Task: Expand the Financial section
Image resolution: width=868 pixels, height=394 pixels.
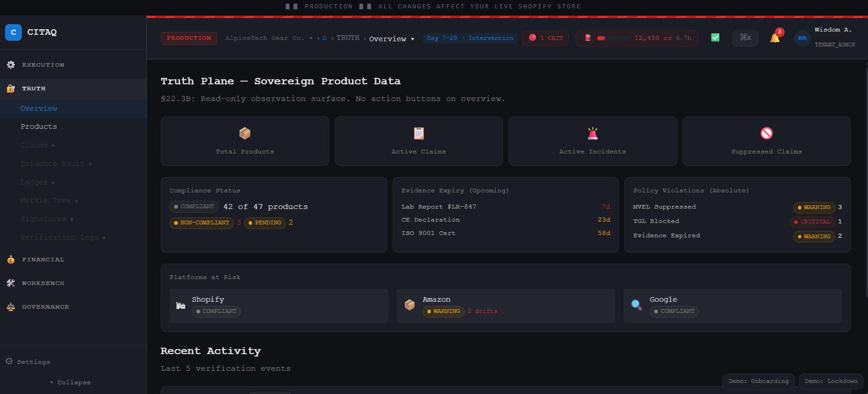Action: pyautogui.click(x=73, y=260)
